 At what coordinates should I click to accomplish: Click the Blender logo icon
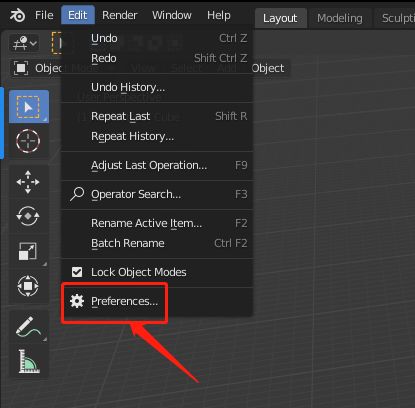(17, 15)
